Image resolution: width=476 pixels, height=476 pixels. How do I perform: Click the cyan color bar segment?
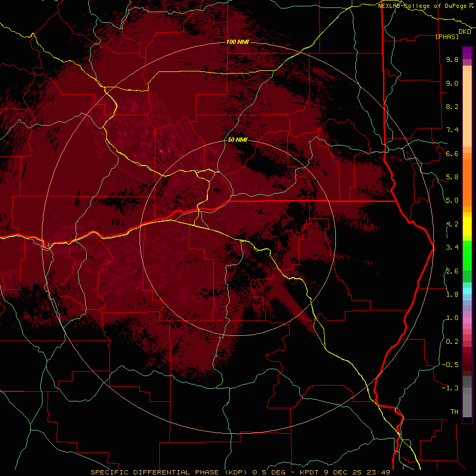[467, 290]
